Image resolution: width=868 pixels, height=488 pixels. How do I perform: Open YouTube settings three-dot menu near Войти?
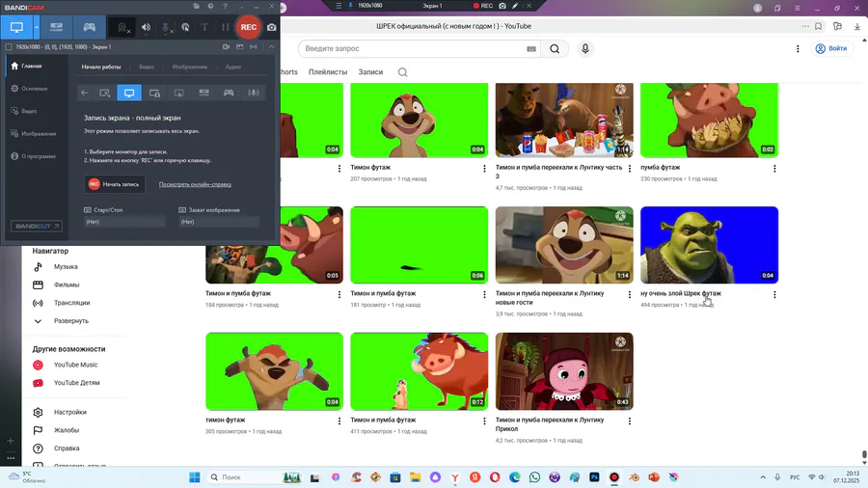click(798, 48)
